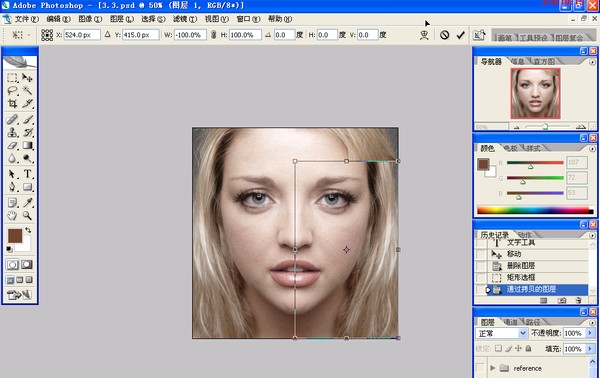
Task: Swap foreground and background colors
Action: (x=28, y=230)
